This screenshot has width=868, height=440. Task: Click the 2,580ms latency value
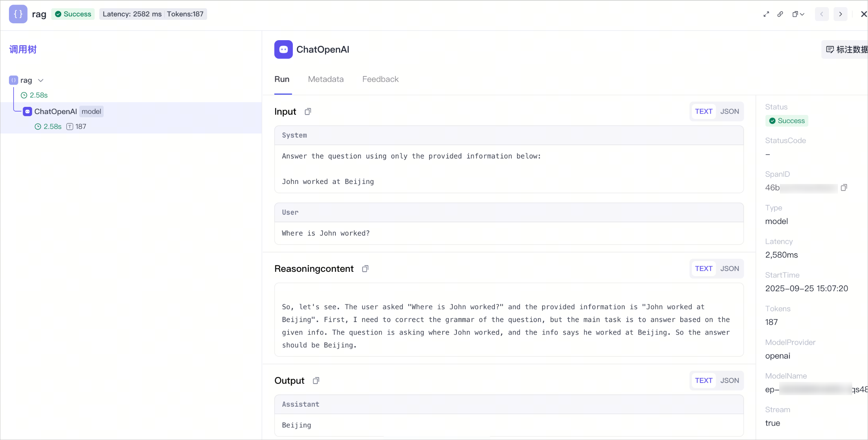click(782, 255)
